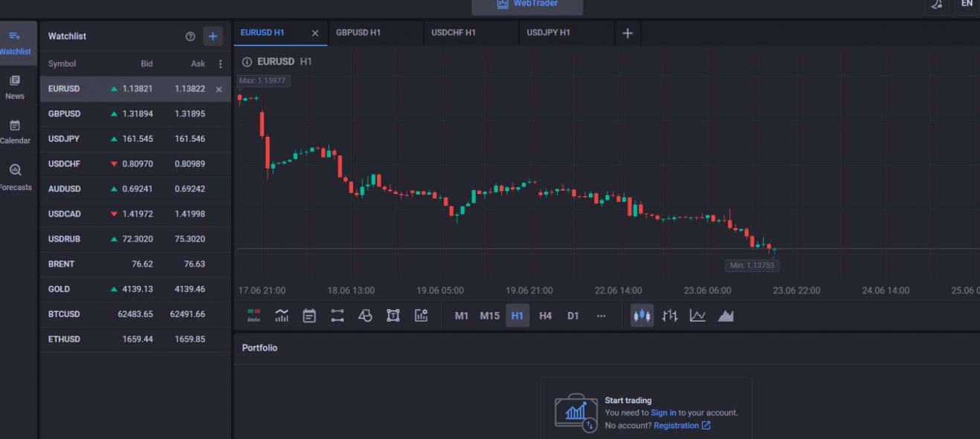
Task: Open watchlist column options menu
Action: (x=220, y=64)
